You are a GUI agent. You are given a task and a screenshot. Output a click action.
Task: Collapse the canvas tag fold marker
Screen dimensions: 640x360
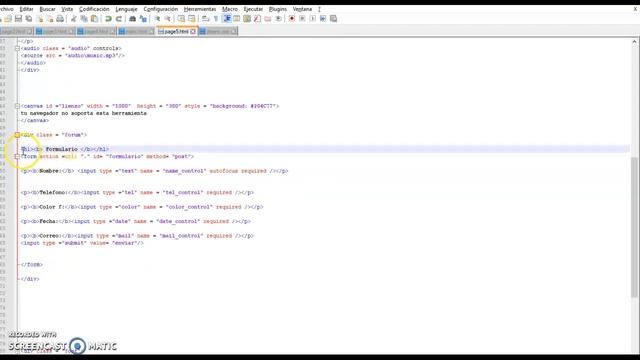click(x=17, y=106)
